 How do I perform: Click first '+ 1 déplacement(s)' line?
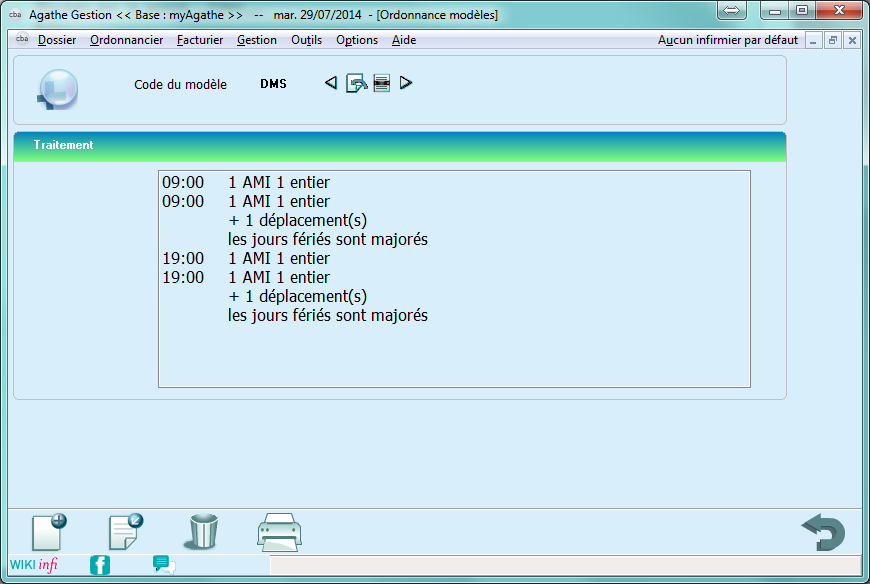pyautogui.click(x=297, y=220)
